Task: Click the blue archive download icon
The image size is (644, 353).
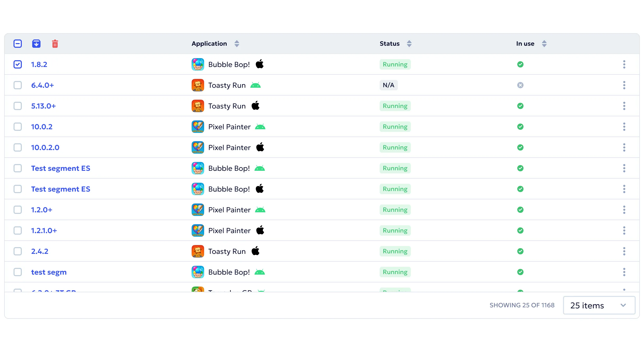Action: click(x=36, y=44)
